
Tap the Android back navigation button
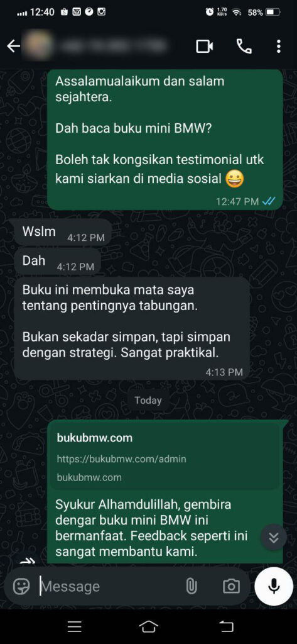click(x=226, y=626)
